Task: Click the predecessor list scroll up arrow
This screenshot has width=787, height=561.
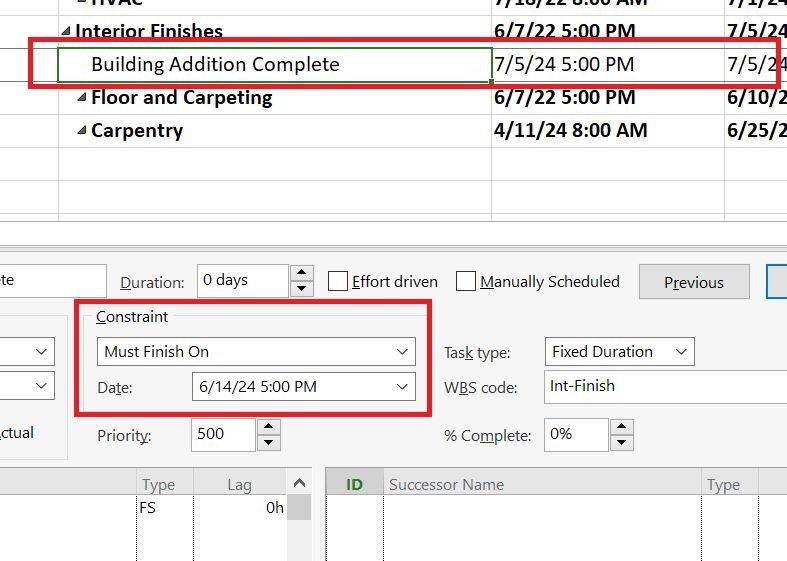Action: [299, 483]
